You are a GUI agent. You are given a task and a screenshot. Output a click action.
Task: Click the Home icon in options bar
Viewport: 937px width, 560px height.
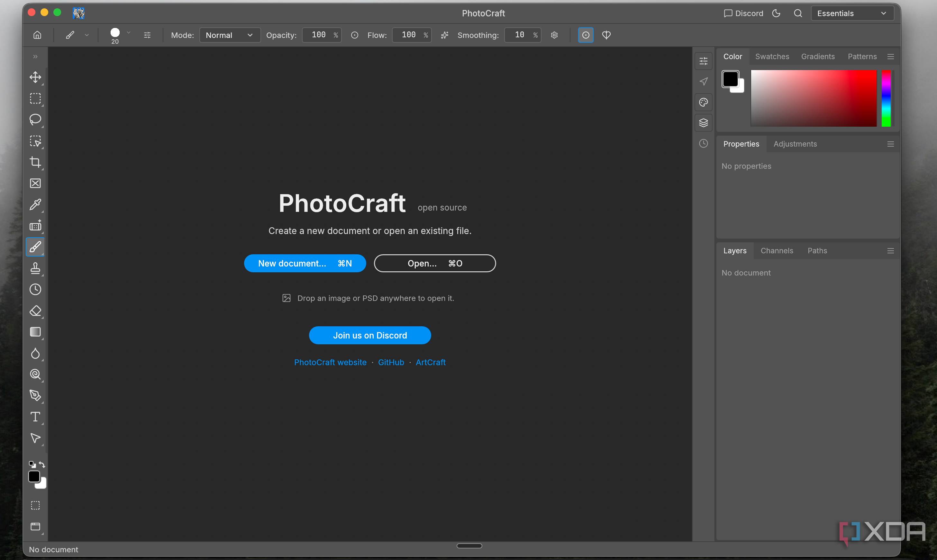coord(37,35)
